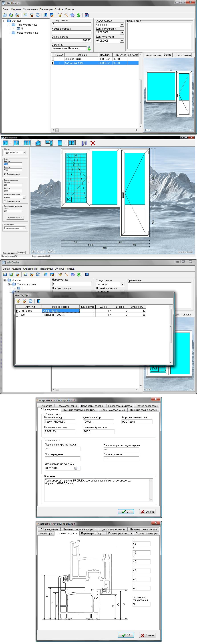
Task: Expand the Остекление glazing dropdown
Action: pyautogui.click(x=24, y=228)
